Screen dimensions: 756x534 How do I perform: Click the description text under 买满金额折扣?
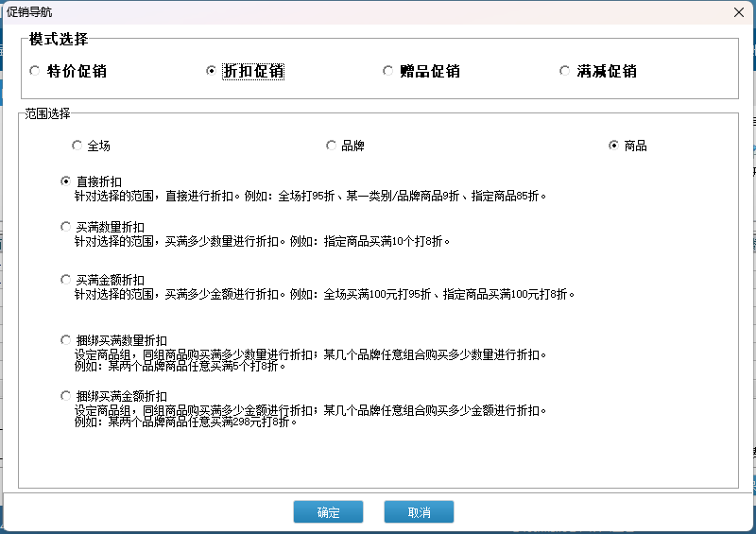[x=324, y=294]
